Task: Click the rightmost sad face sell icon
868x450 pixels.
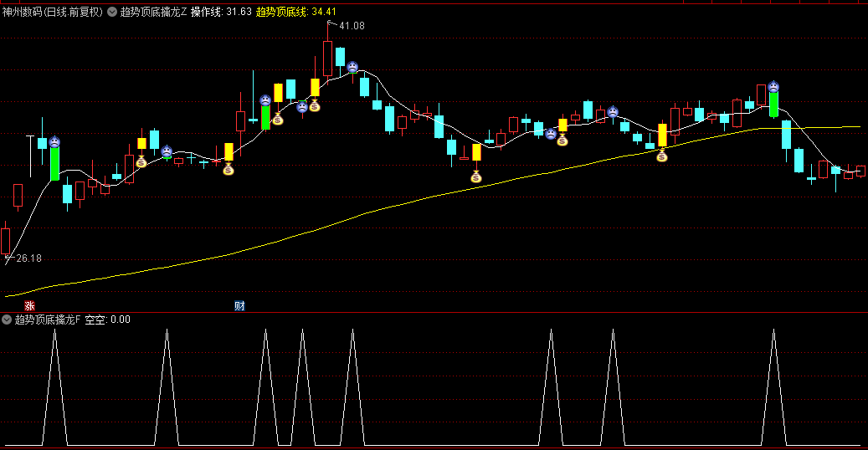Action: (x=773, y=86)
